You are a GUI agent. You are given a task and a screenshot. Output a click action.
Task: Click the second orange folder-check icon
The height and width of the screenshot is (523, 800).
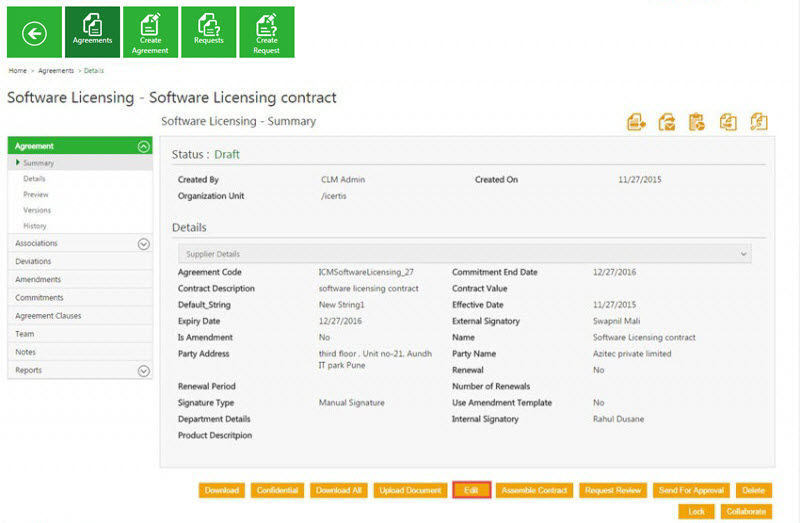[666, 122]
